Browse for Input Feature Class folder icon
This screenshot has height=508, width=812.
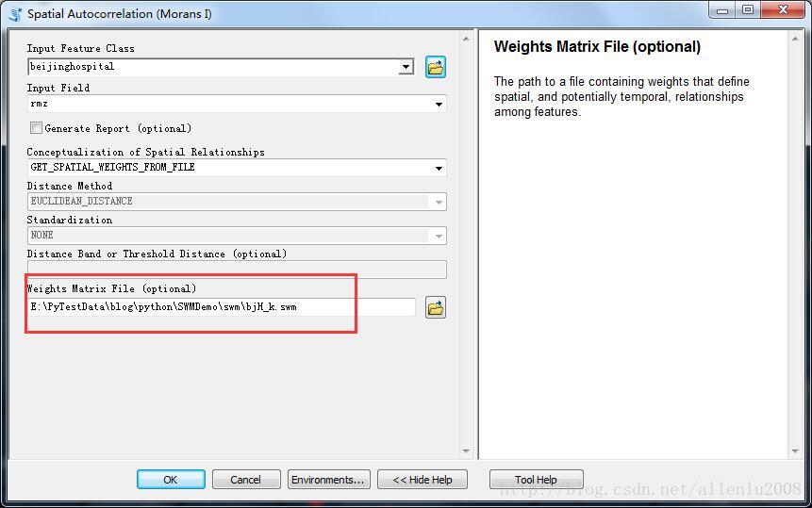coord(436,67)
